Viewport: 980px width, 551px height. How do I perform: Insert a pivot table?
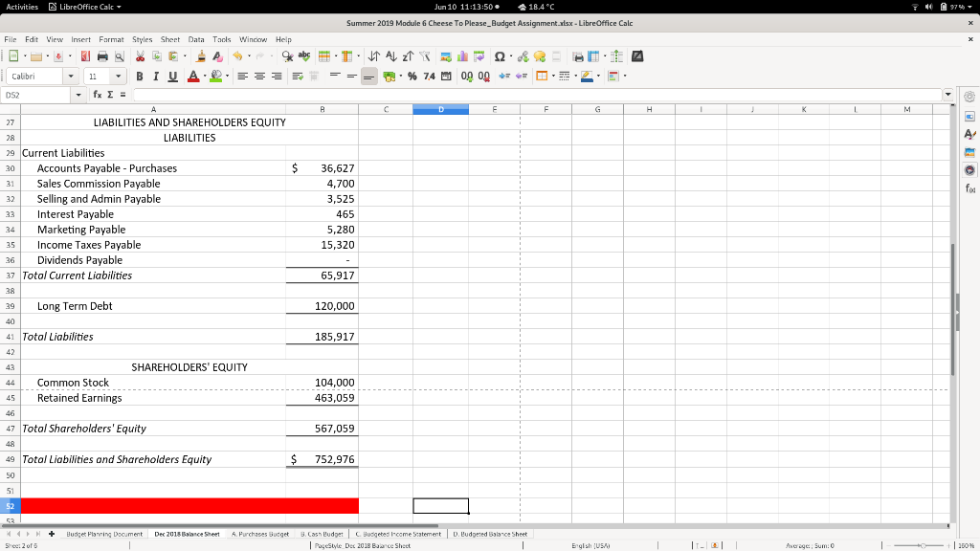pyautogui.click(x=479, y=56)
